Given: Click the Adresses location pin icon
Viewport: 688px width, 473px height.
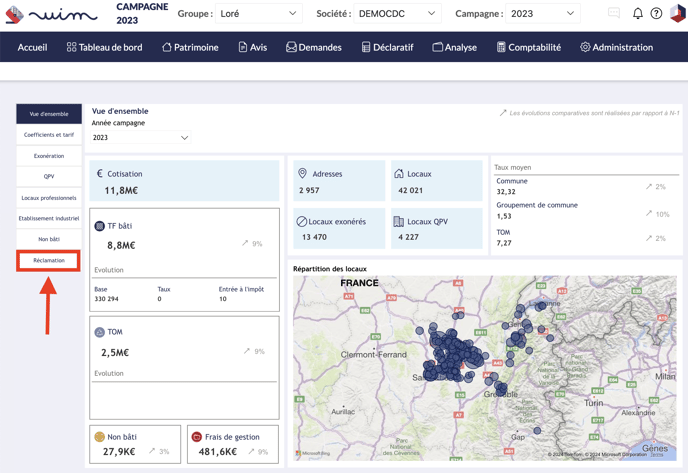Looking at the screenshot, I should [x=302, y=174].
